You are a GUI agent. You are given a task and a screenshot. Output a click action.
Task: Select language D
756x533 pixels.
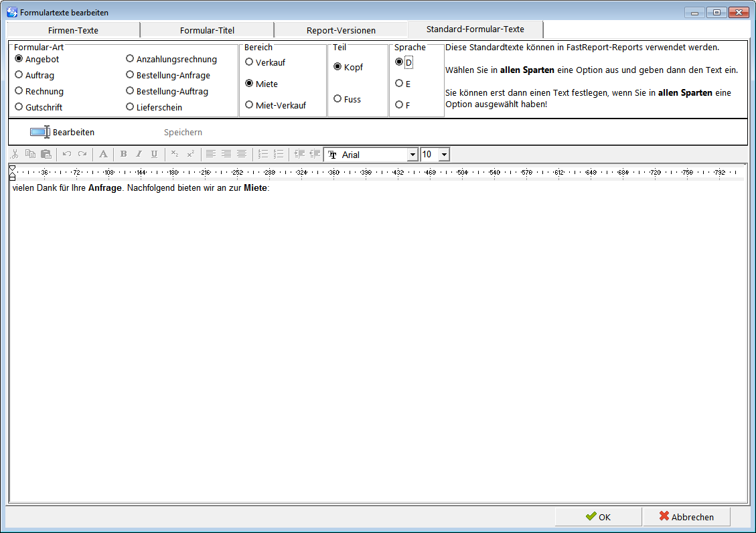[x=404, y=62]
